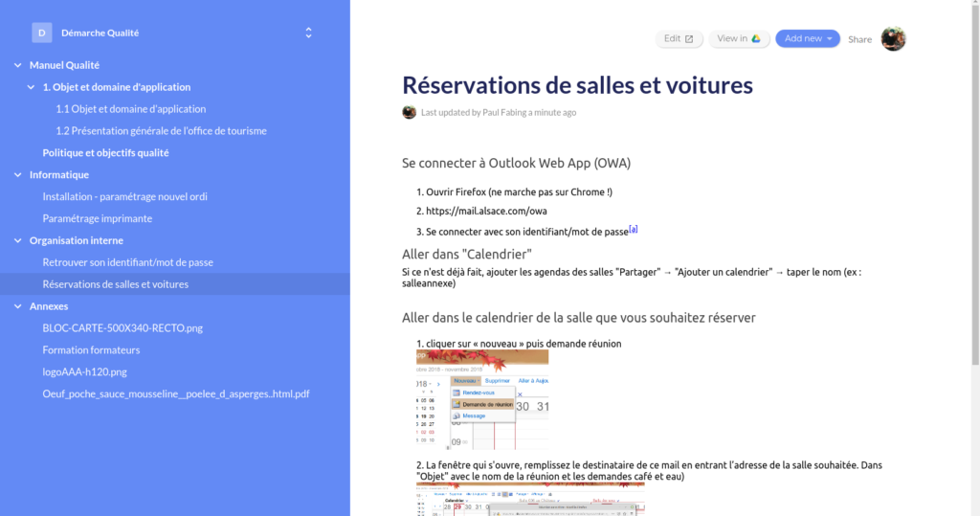Click the Démarche Qualité workspace name
This screenshot has height=516, width=980.
click(x=100, y=33)
